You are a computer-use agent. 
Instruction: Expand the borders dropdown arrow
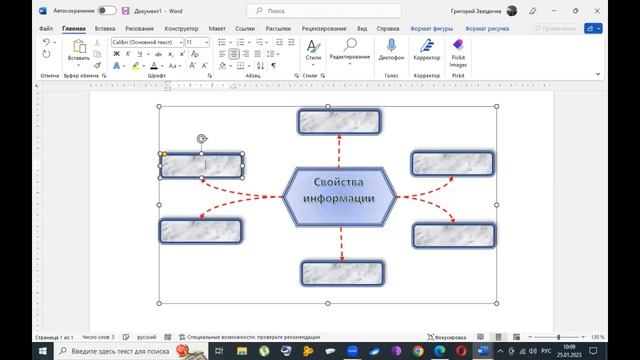(x=249, y=66)
